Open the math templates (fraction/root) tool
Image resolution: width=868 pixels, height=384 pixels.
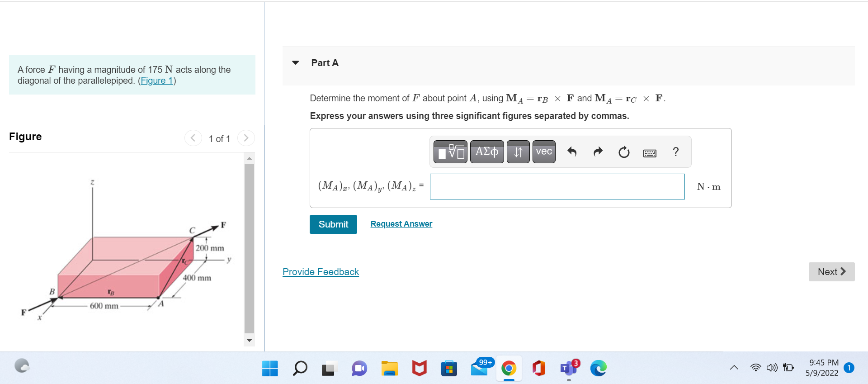point(450,152)
